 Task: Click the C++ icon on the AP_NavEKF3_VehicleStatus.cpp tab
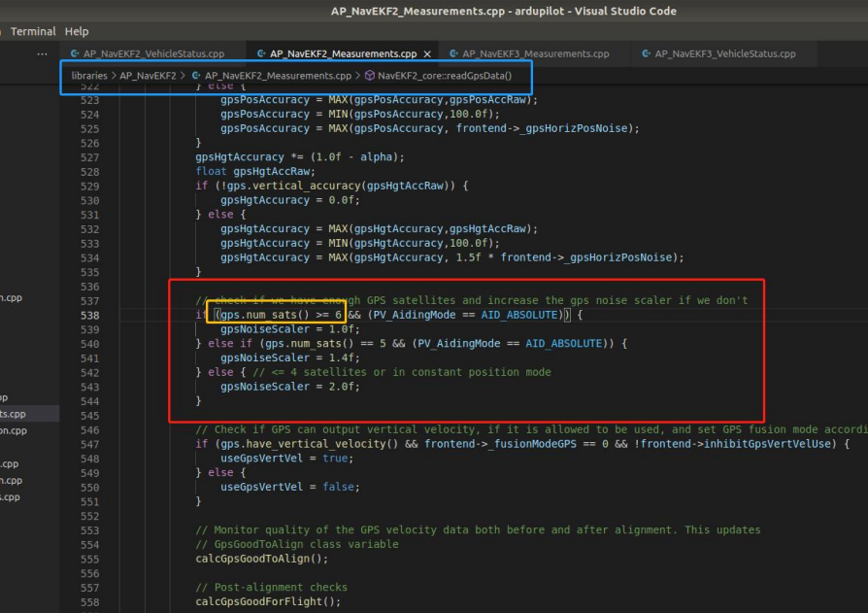point(646,53)
